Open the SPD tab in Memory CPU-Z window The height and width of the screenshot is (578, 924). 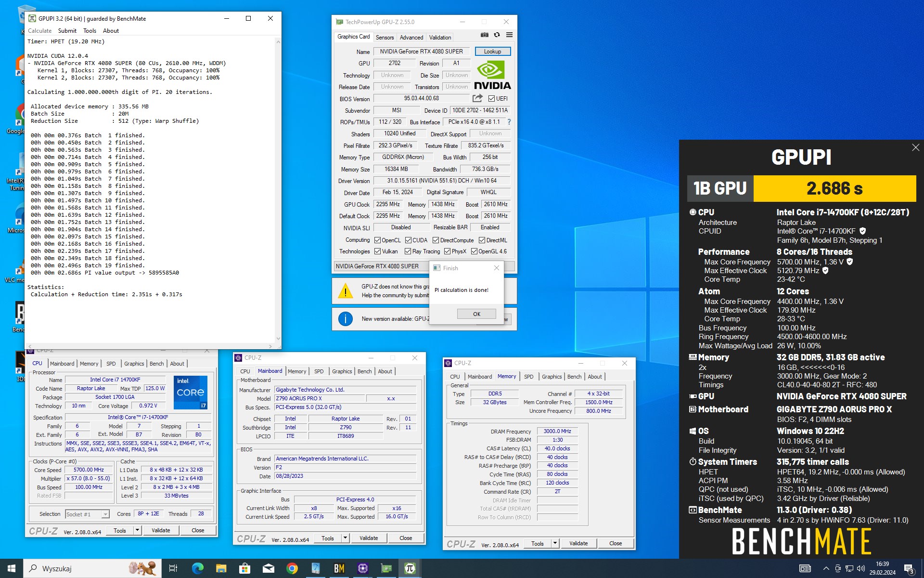pyautogui.click(x=528, y=377)
